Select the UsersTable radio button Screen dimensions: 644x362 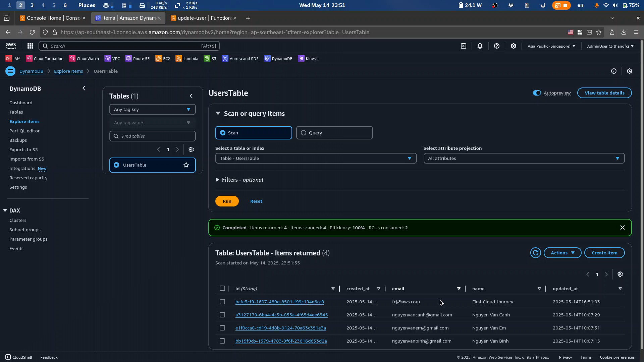tap(116, 165)
